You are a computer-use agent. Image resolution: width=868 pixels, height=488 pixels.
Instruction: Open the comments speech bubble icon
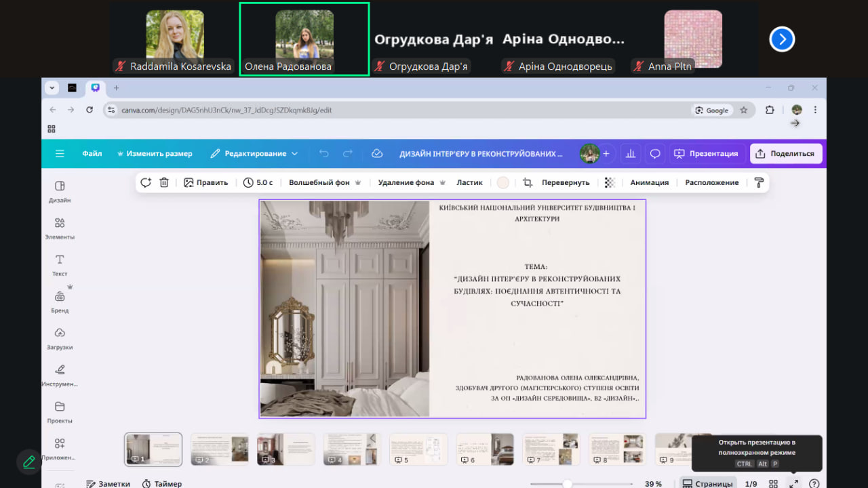[655, 154]
